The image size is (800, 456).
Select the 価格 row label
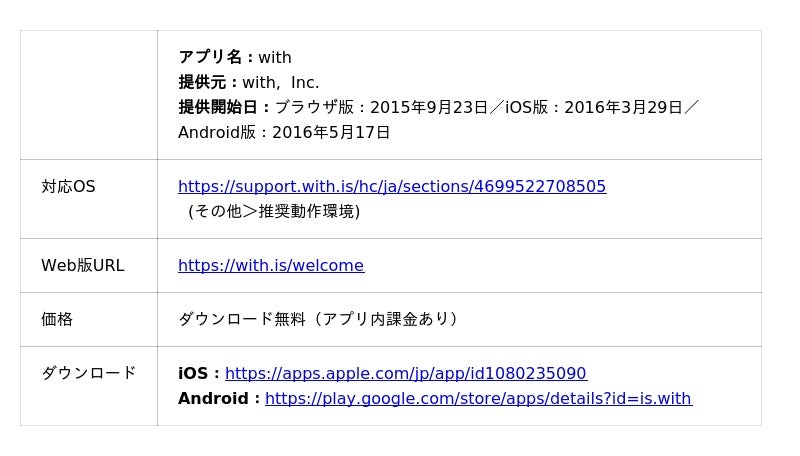point(57,320)
